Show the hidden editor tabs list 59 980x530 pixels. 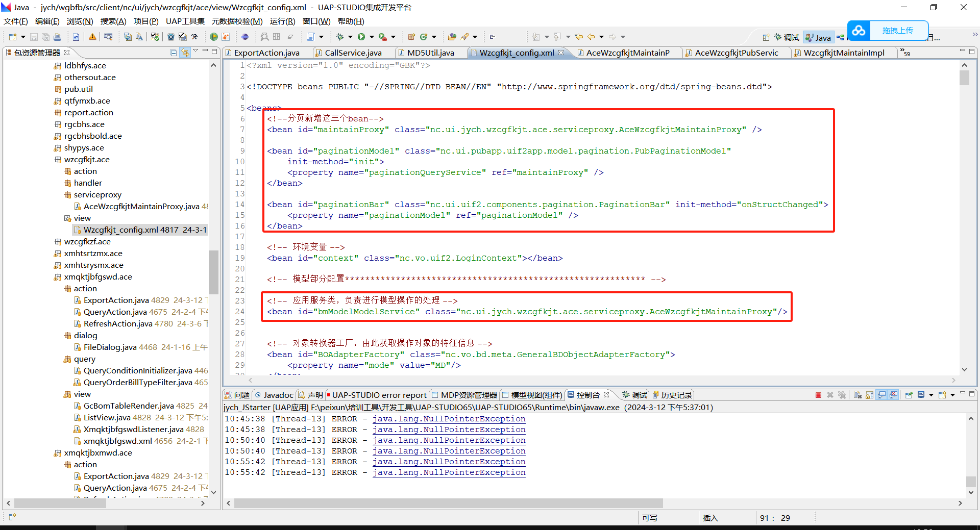tap(905, 53)
